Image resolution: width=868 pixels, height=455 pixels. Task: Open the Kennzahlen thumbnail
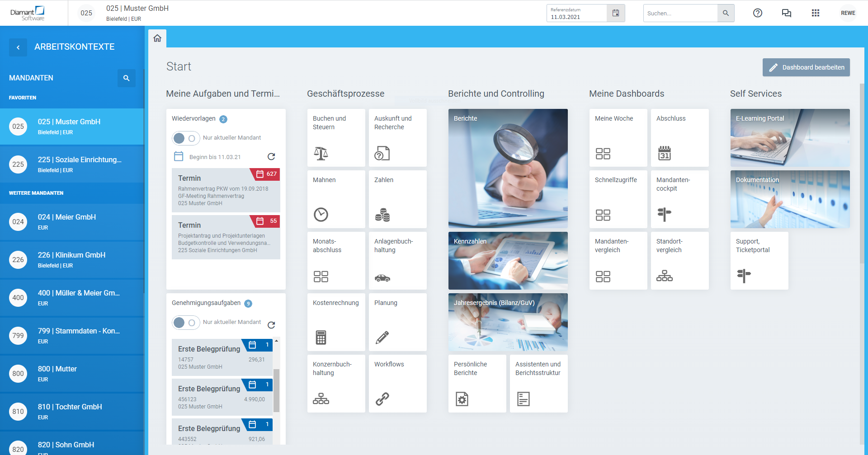508,261
